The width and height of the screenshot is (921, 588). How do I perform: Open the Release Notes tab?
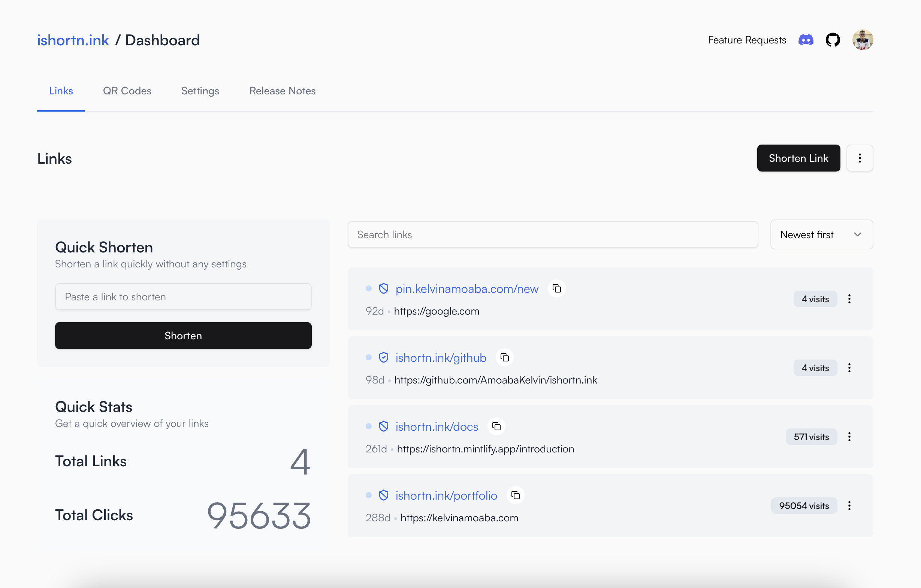(282, 91)
